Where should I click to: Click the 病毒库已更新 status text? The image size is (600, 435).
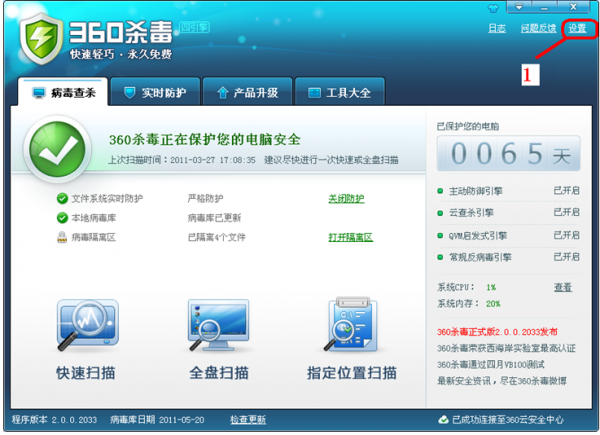click(x=214, y=218)
